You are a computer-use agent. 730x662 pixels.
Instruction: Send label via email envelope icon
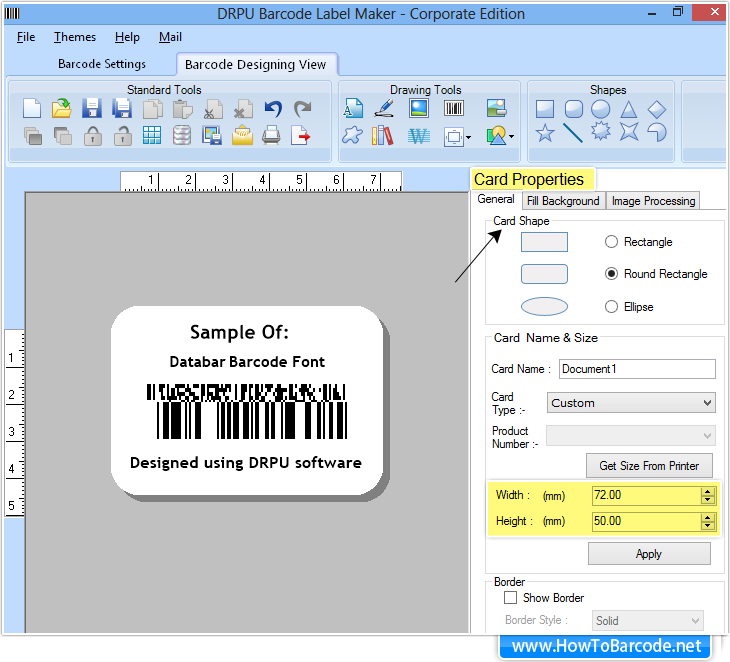(242, 136)
